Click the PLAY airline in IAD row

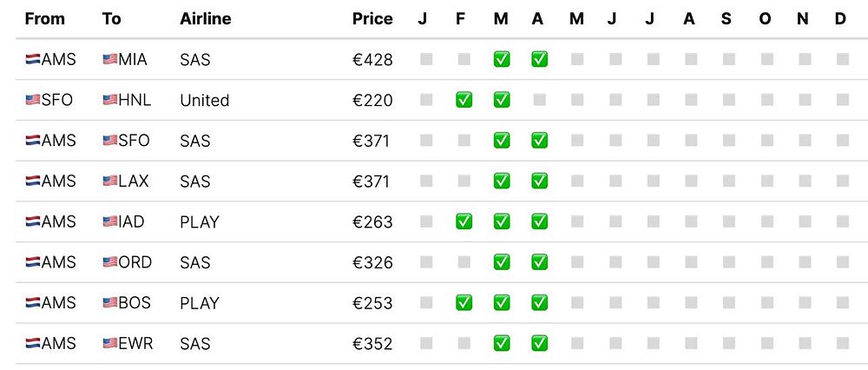click(199, 221)
